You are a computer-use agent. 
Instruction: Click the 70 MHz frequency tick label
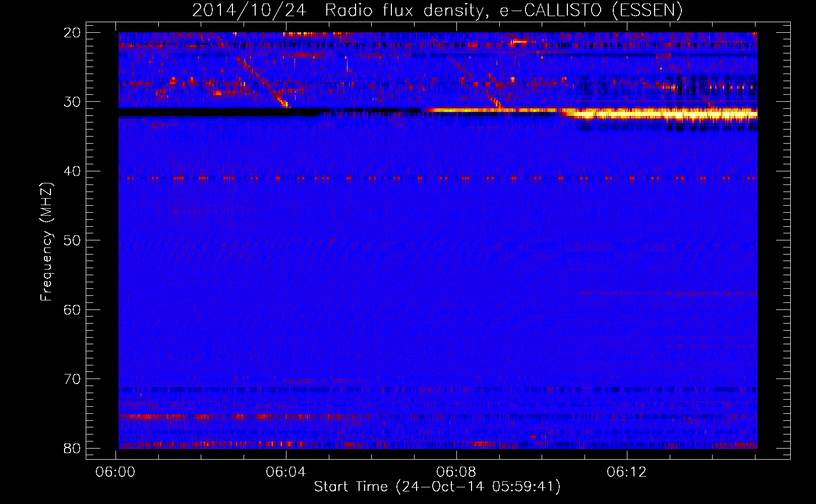point(73,379)
